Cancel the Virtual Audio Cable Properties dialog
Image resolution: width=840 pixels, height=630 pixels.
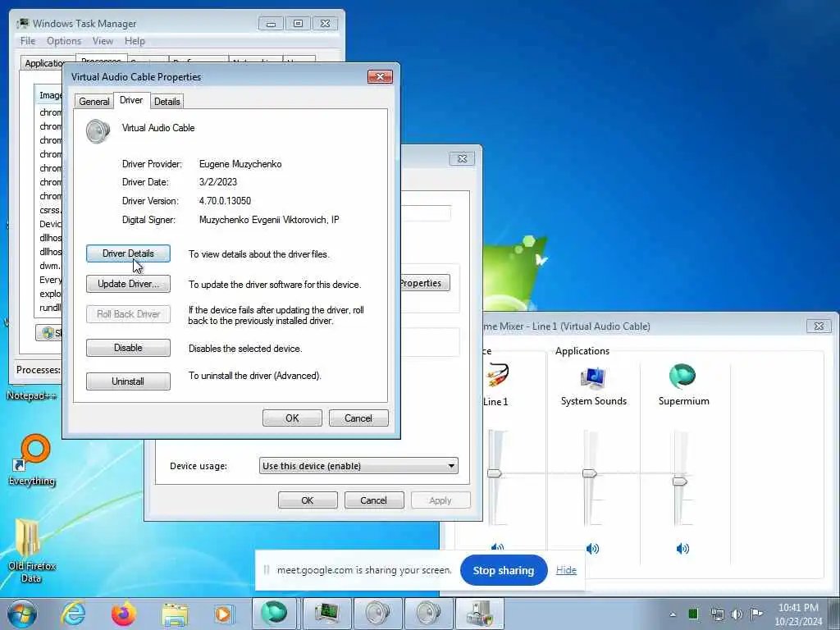[x=358, y=418]
